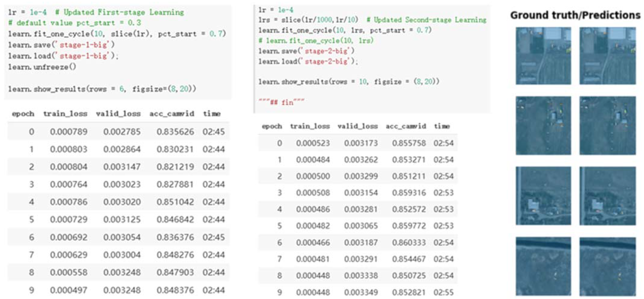Viewport: 644px width, 299px height.
Task: Click accuracy 0.860333 cell in right table
Action: 409,242
